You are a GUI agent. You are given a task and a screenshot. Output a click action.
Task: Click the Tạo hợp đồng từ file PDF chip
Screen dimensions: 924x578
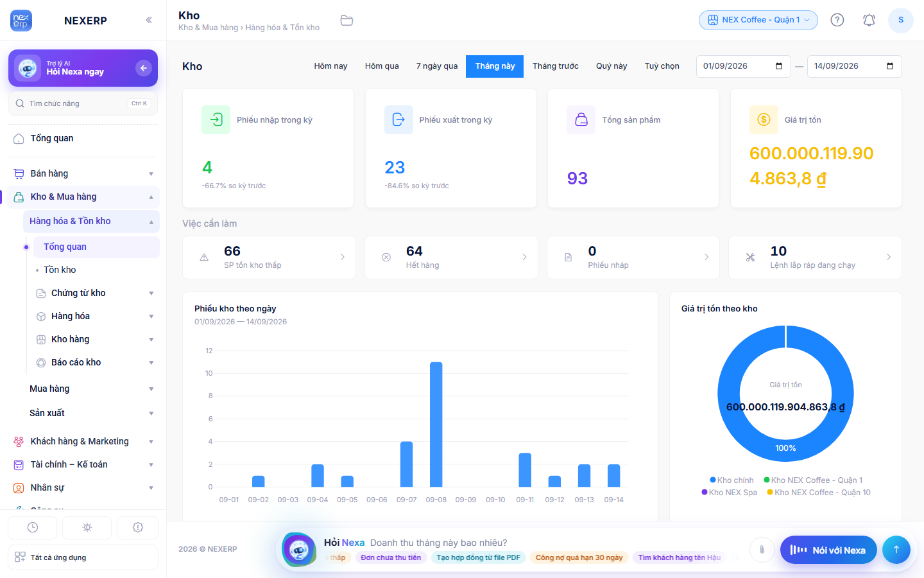pos(478,557)
